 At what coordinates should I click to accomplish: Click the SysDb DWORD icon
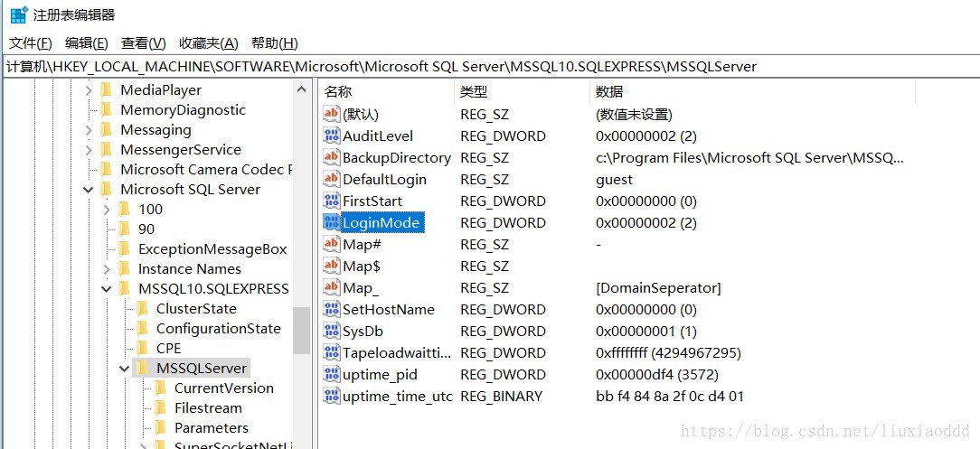(x=331, y=331)
